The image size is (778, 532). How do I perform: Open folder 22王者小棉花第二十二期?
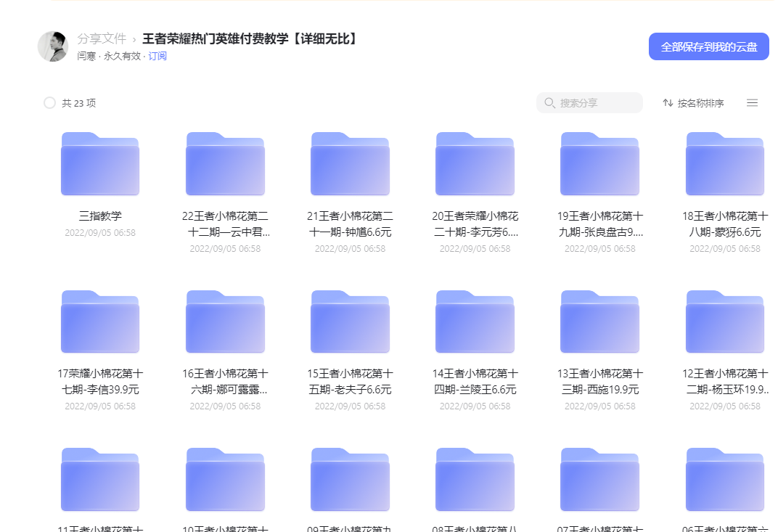225,164
